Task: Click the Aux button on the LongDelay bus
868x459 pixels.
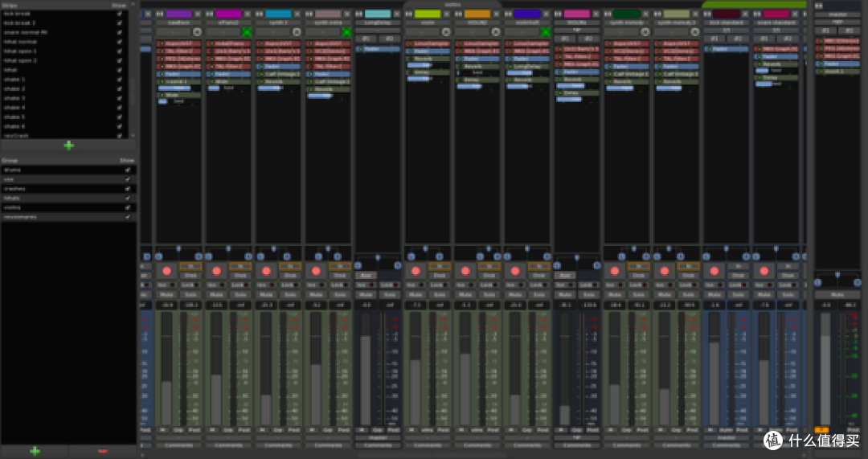Action: click(366, 275)
